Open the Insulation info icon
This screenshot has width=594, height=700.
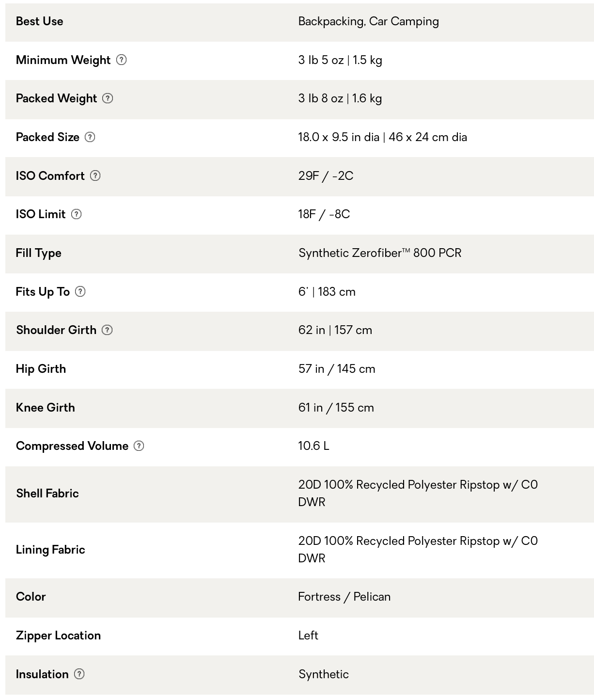(79, 674)
